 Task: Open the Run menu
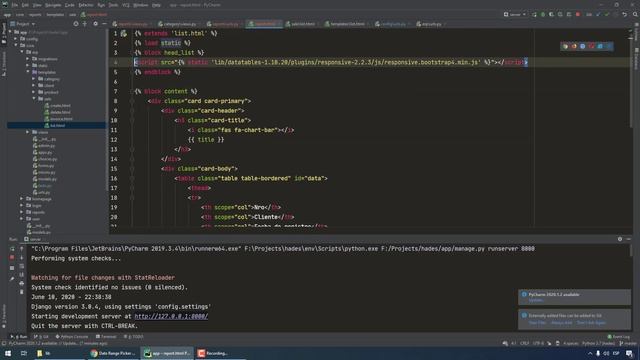coord(101,5)
